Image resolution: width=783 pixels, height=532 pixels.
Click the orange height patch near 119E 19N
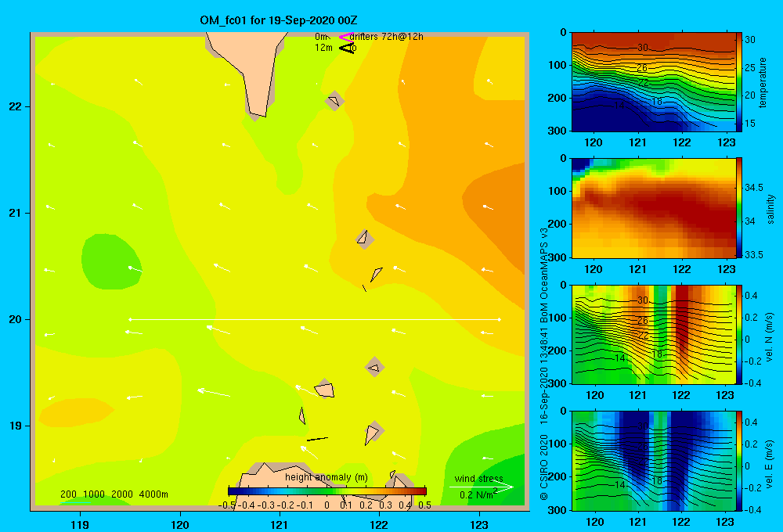coord(76,412)
